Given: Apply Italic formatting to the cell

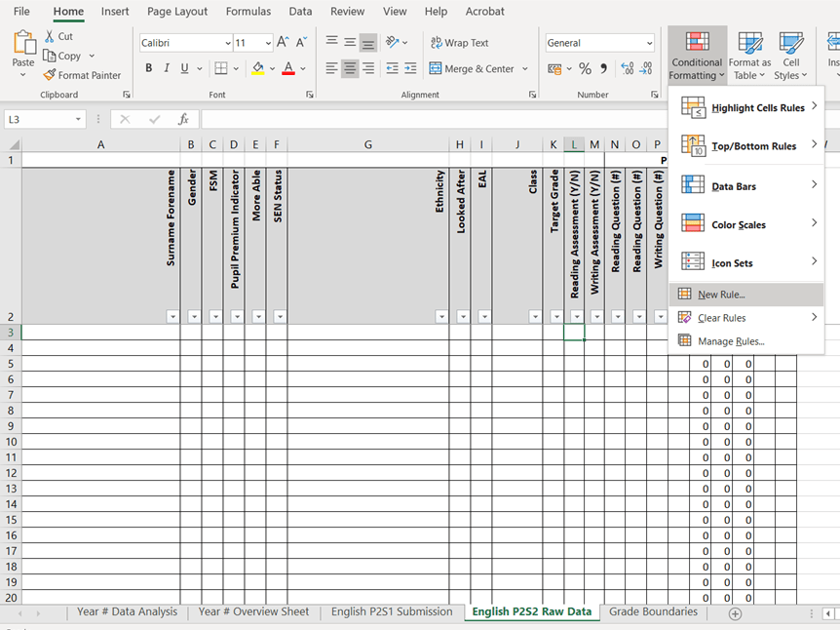Looking at the screenshot, I should click(x=167, y=68).
